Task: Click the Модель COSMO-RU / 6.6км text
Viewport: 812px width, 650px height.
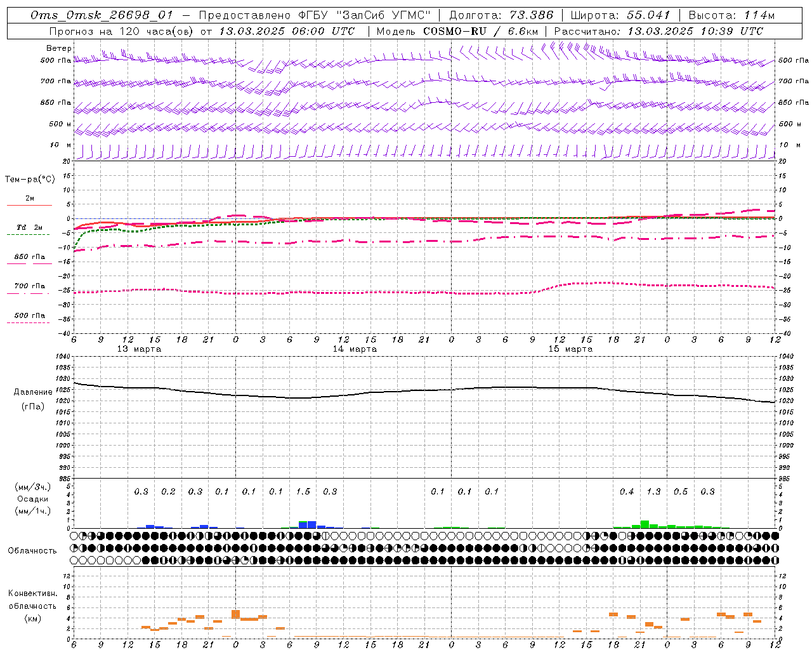Action: (x=457, y=31)
